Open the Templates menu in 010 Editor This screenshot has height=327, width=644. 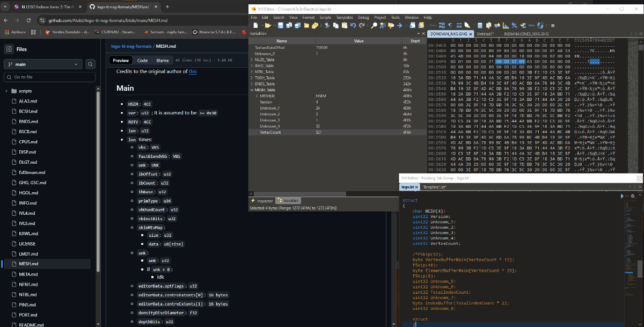[x=345, y=17]
